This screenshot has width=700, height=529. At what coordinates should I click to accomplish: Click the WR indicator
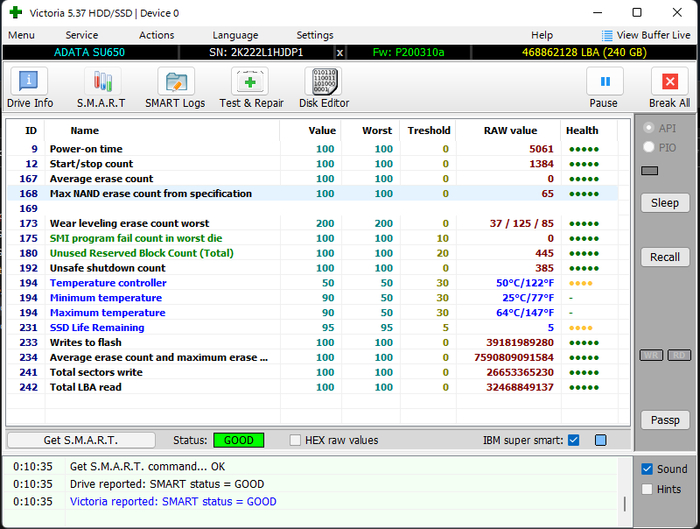651,355
